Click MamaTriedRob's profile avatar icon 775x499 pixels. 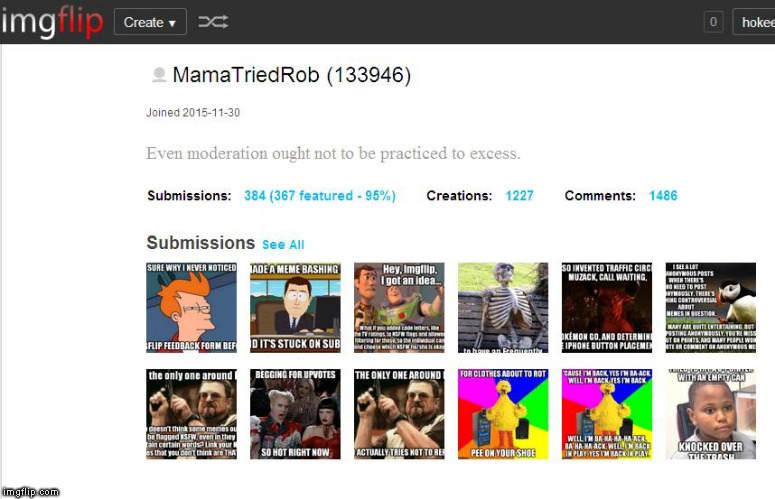tap(159, 75)
